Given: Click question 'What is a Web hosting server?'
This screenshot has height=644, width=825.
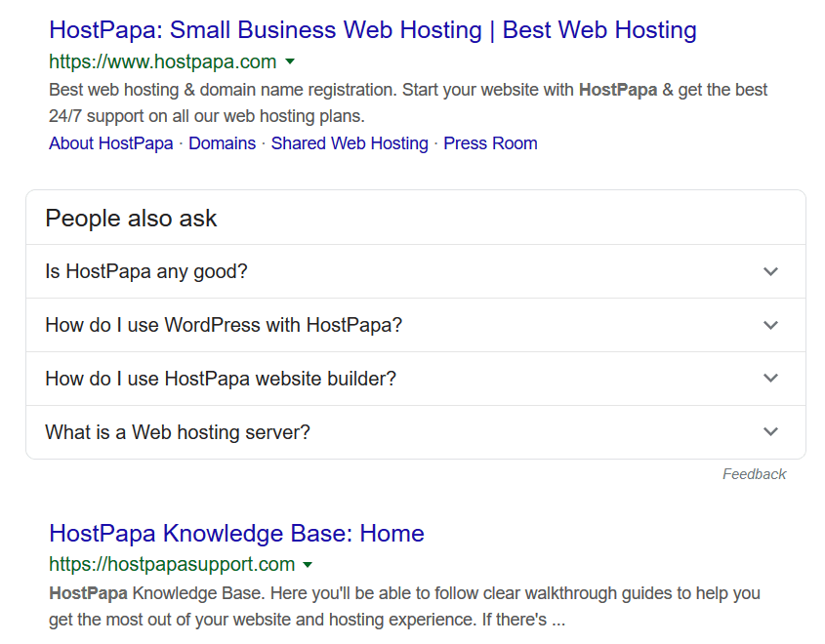Looking at the screenshot, I should pyautogui.click(x=178, y=432).
